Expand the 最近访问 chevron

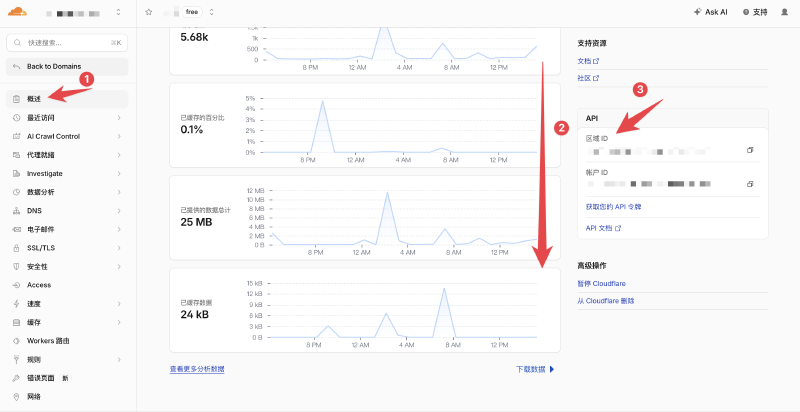click(x=119, y=118)
